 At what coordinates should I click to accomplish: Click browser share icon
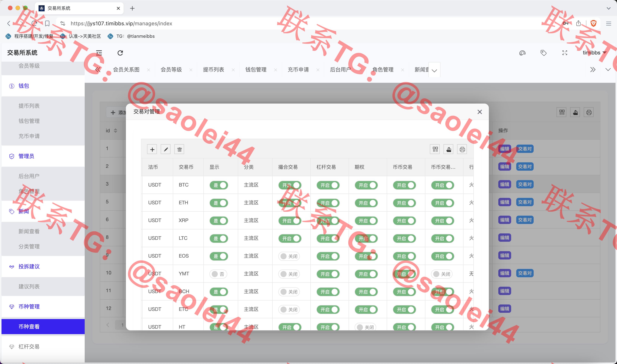[578, 23]
